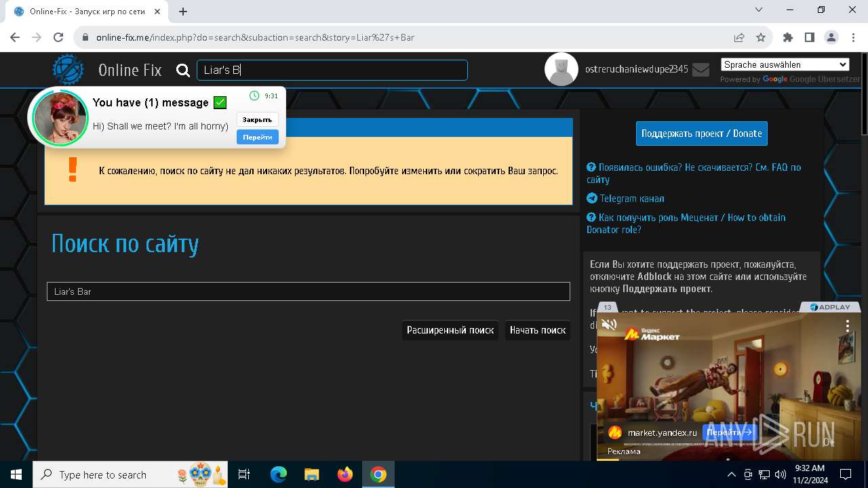Click the magnifier search icon in site header
Image resolution: width=868 pixels, height=488 pixels.
182,70
